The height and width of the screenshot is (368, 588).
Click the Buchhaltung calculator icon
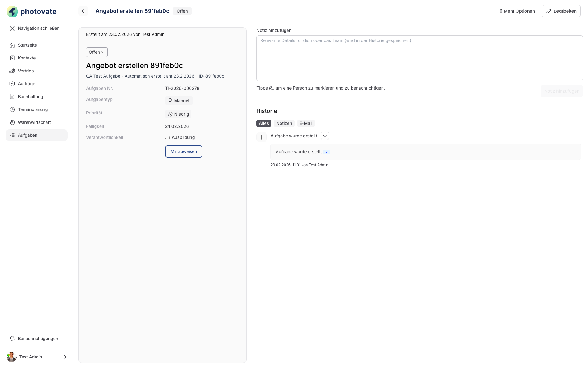coord(12,97)
